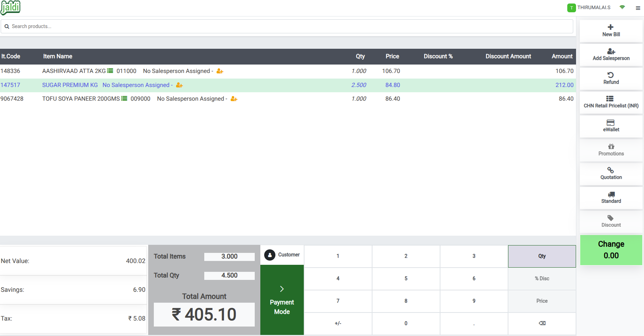This screenshot has width=644, height=336.
Task: Open the eWallet panel
Action: click(611, 126)
